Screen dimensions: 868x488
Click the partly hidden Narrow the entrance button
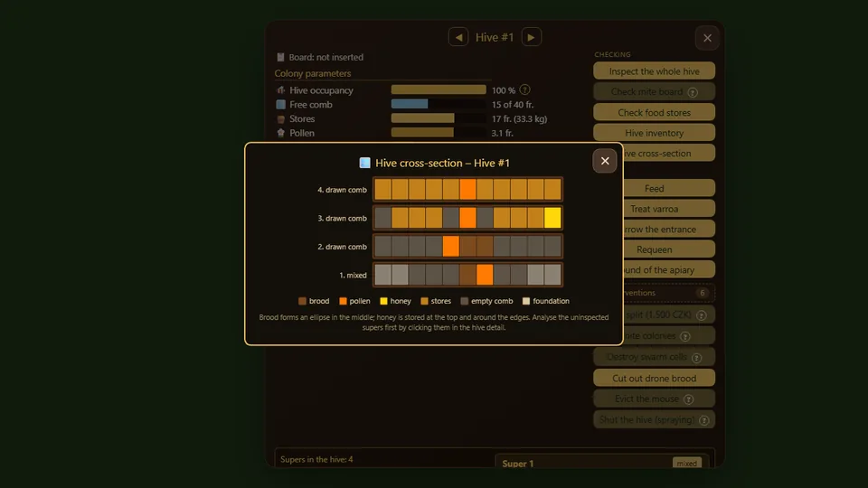click(x=669, y=229)
